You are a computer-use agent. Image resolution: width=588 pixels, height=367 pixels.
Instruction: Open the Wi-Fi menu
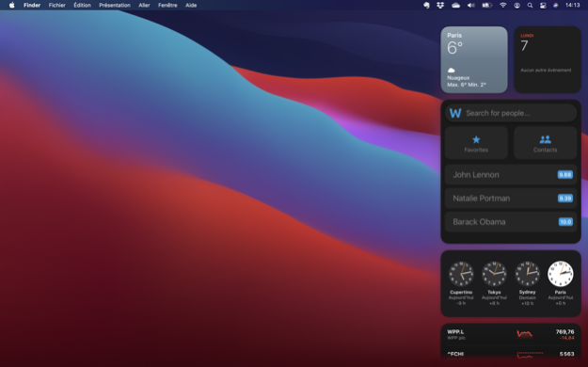tap(503, 6)
